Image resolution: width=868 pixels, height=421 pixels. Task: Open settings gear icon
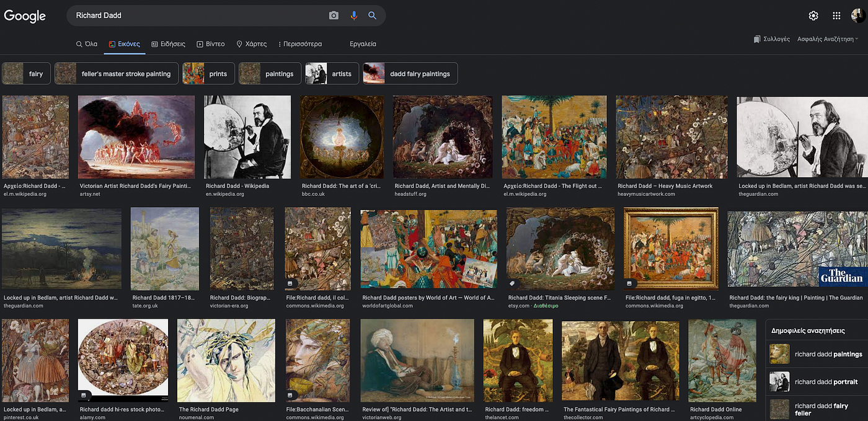813,16
